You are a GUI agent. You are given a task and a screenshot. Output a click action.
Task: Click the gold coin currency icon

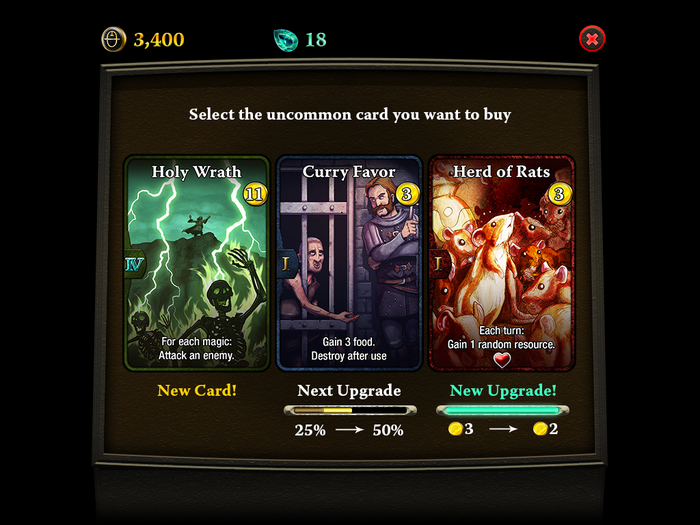(x=113, y=39)
